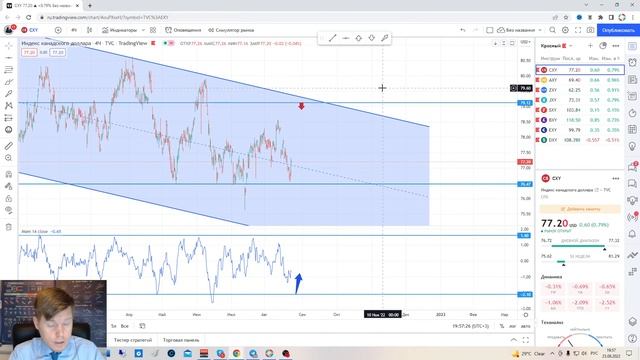
Task: Open the Индикаторы indicators menu
Action: pos(120,30)
